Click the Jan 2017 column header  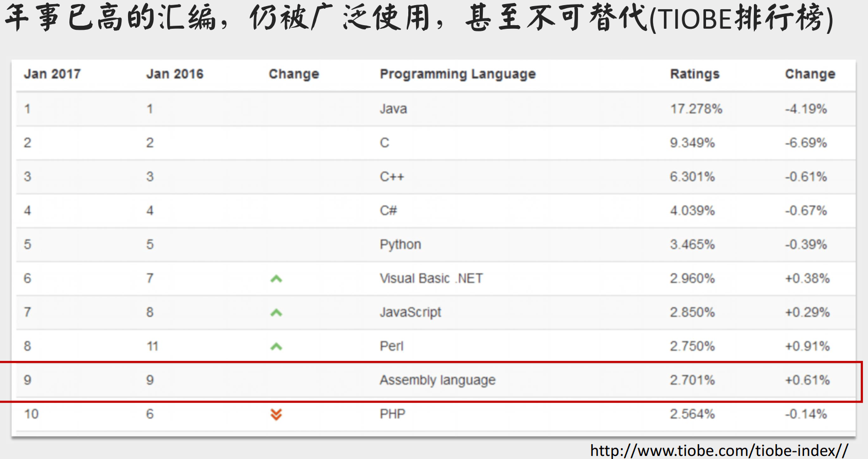point(52,74)
